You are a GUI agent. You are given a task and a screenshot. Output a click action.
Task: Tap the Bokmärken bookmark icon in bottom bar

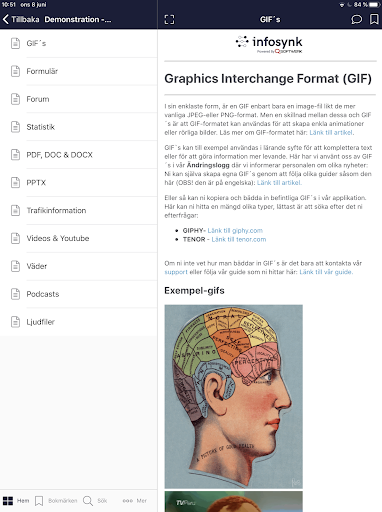(39, 501)
